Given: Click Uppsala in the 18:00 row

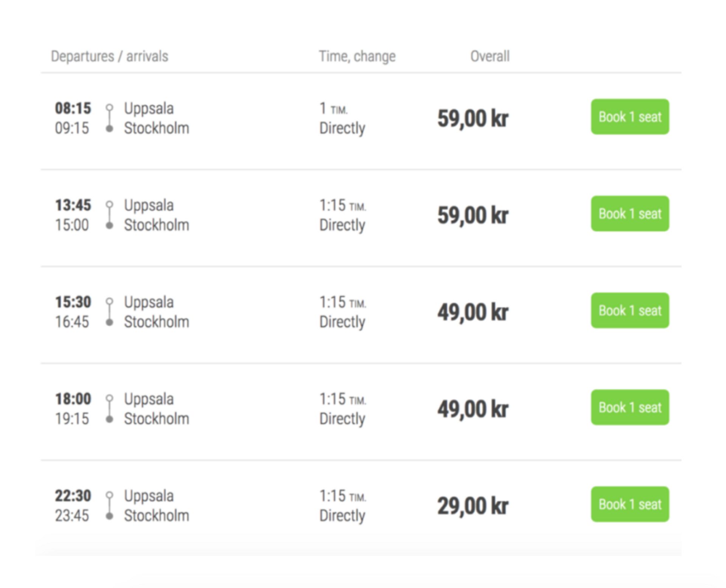Looking at the screenshot, I should click(x=149, y=400).
